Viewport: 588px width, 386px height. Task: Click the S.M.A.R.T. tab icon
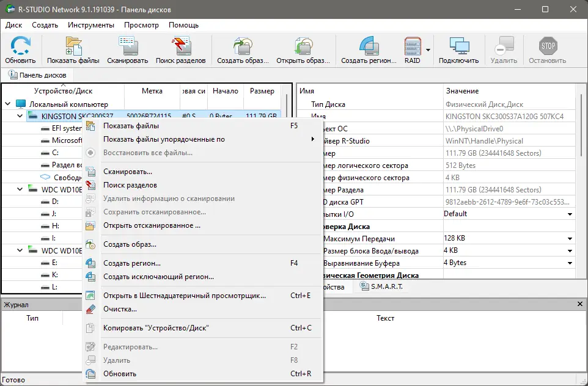tap(364, 286)
